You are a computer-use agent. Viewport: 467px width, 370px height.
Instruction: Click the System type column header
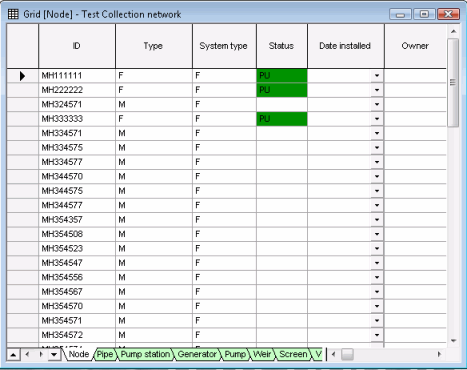click(x=224, y=46)
